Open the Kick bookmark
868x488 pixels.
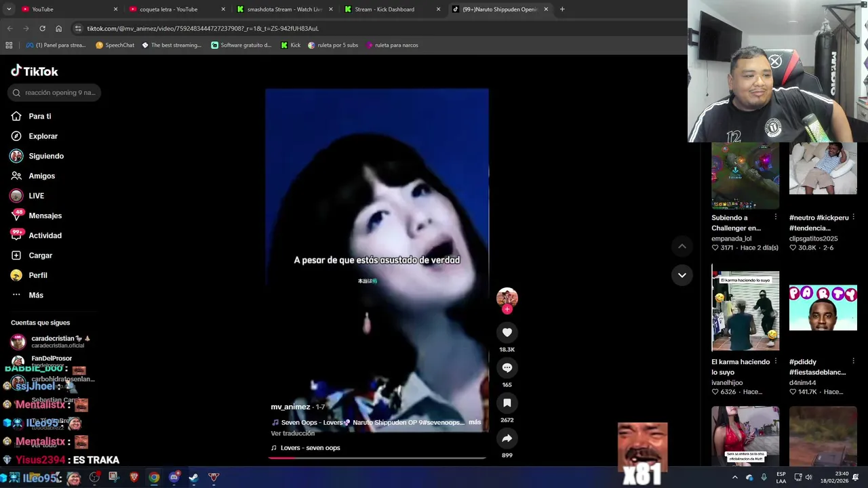point(290,45)
